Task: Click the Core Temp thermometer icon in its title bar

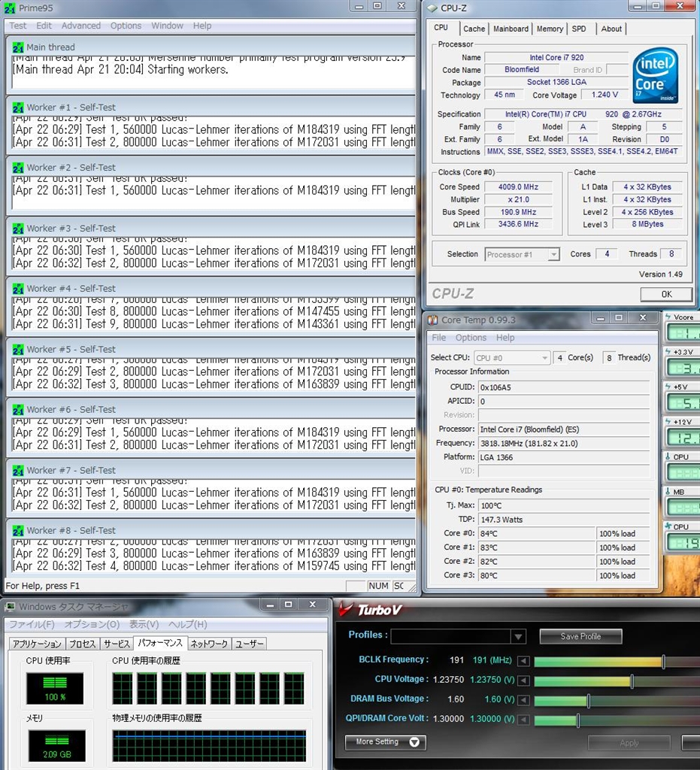Action: coord(432,320)
